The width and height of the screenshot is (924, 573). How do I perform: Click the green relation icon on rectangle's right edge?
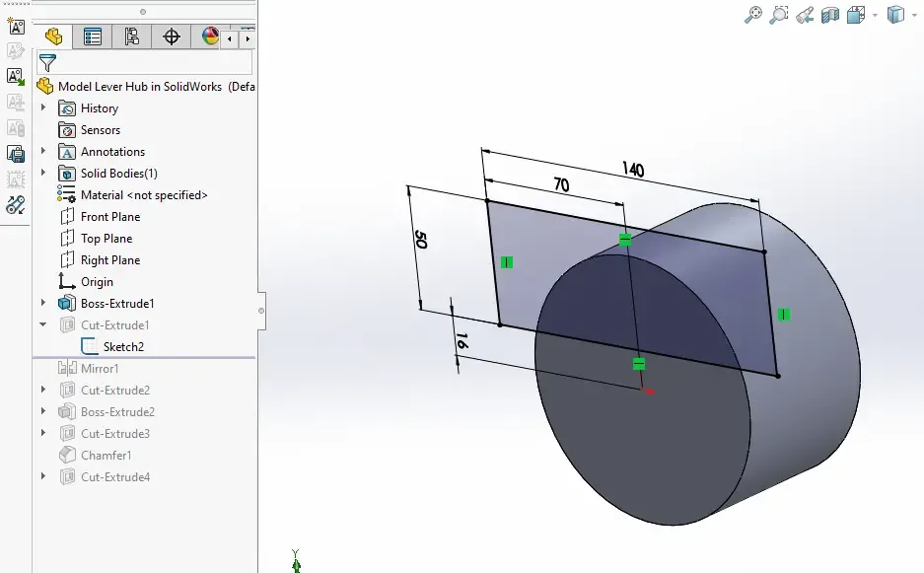coord(784,315)
